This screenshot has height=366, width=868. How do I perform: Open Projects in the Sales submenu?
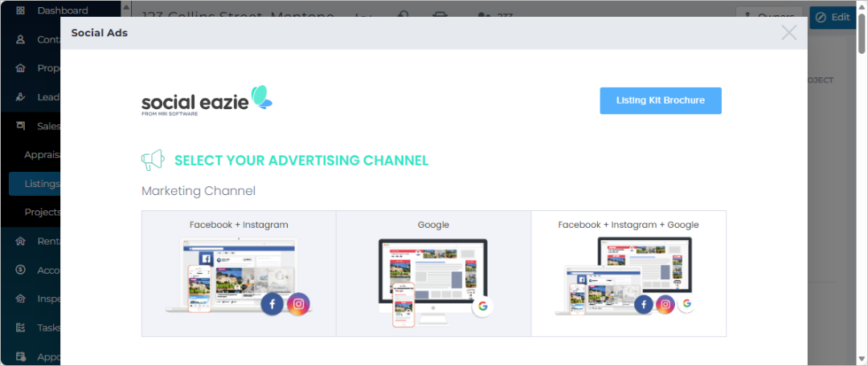click(x=42, y=213)
